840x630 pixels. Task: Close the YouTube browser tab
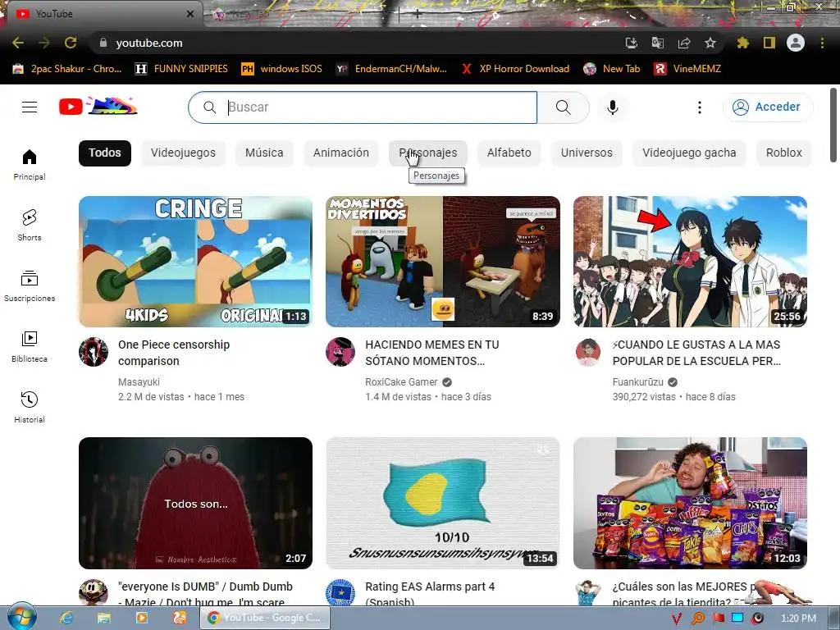point(190,14)
